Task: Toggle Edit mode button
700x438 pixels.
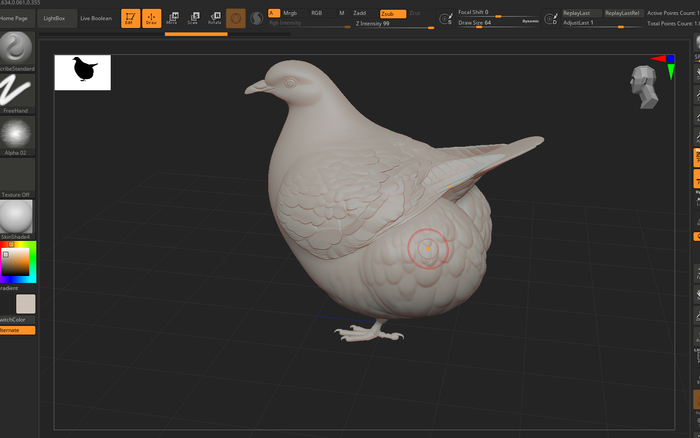Action: click(x=130, y=18)
